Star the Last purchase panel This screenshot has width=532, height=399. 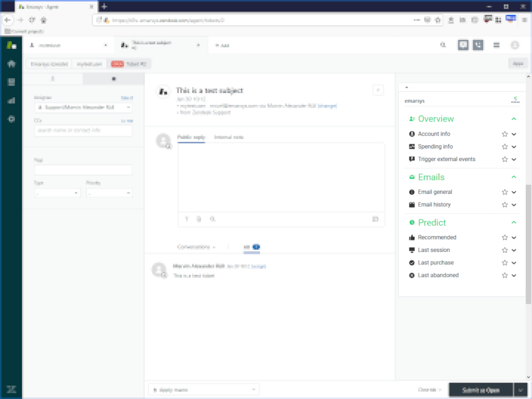point(503,262)
